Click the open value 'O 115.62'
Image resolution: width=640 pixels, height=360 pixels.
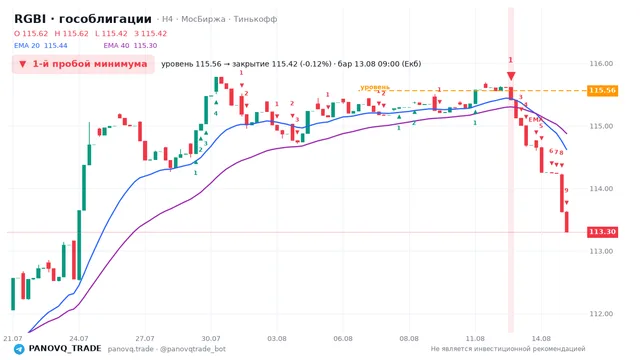pos(31,33)
